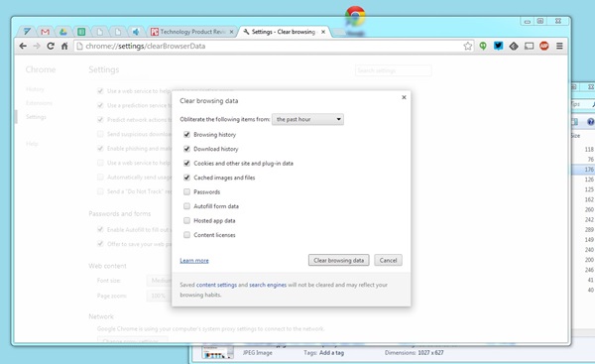
Task: Click the cast screen extension icon
Action: coord(529,46)
